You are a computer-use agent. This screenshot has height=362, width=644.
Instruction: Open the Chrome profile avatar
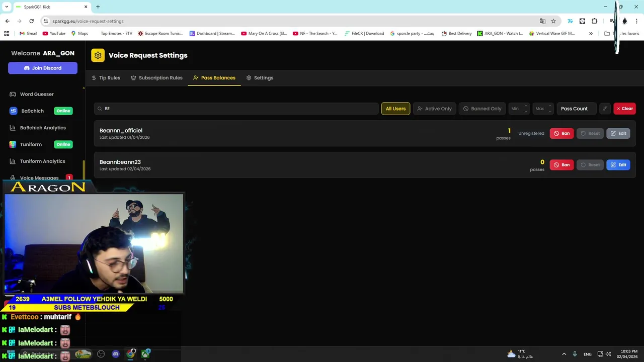tap(624, 21)
